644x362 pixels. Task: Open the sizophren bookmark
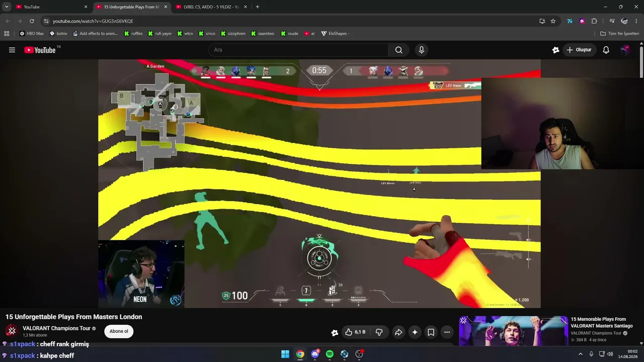(x=232, y=34)
